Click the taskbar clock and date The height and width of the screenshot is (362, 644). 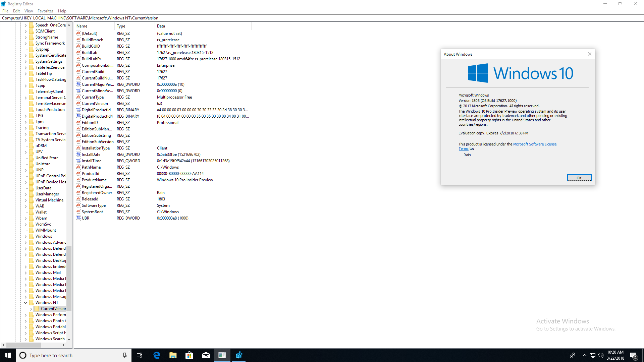615,355
